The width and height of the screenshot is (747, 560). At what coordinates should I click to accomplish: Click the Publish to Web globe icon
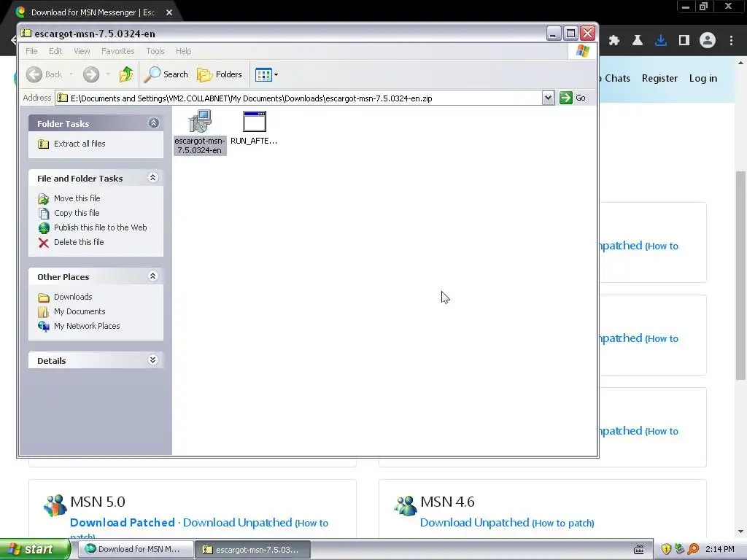click(43, 228)
